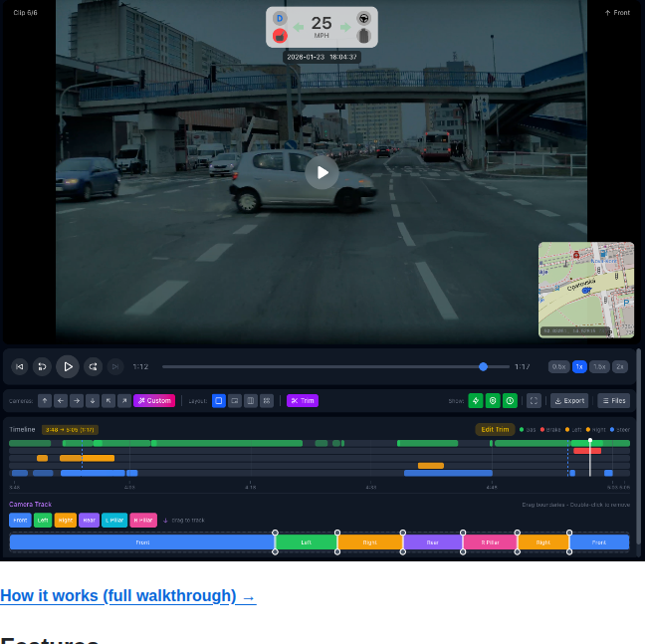Click the purple Rear segment on camera track
The height and width of the screenshot is (644, 645).
pyautogui.click(x=433, y=542)
